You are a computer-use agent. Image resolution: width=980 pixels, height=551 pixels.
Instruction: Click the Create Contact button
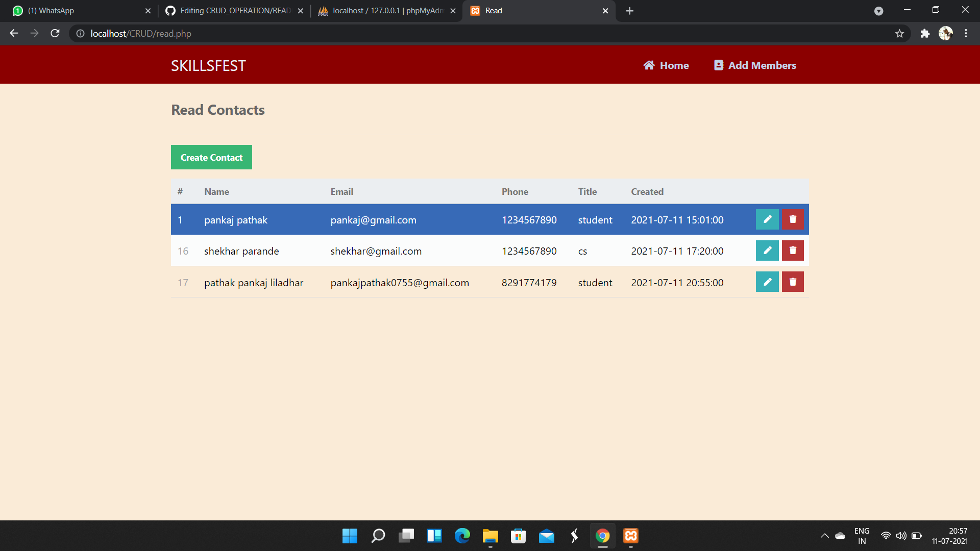click(211, 157)
